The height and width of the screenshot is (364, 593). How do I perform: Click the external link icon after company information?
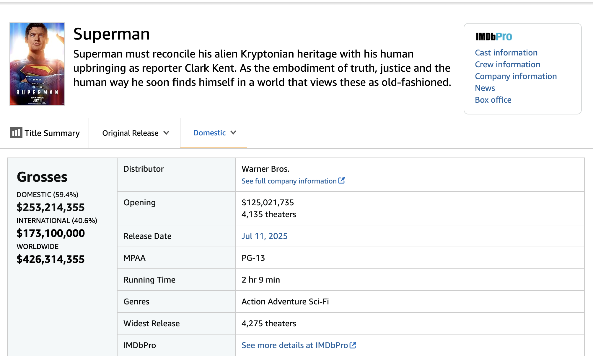point(341,181)
